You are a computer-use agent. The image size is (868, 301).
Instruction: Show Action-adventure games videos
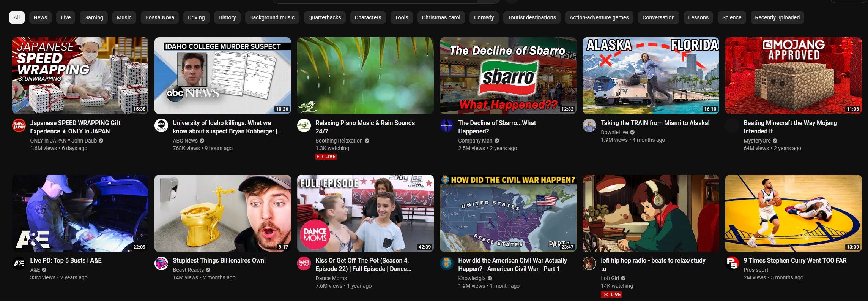coord(599,17)
